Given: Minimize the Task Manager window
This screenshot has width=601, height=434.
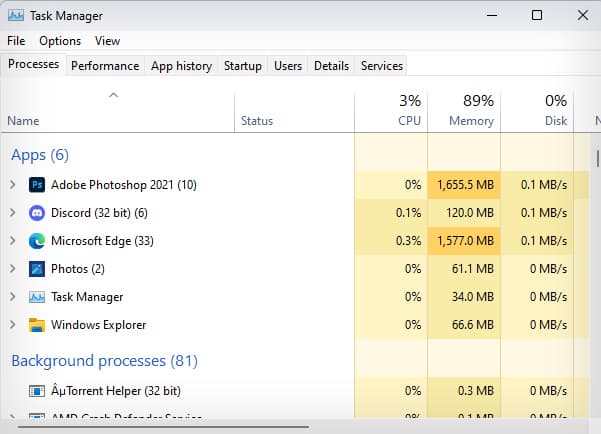Looking at the screenshot, I should point(492,16).
